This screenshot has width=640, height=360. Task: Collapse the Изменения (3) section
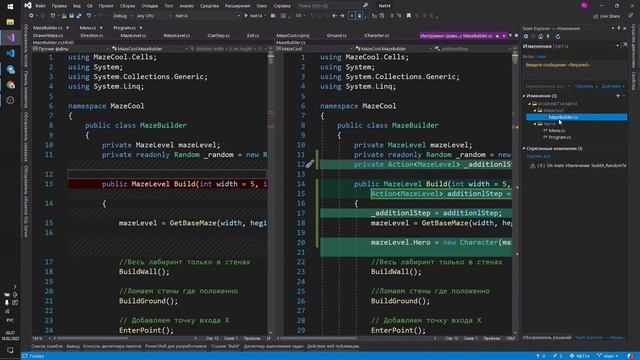524,96
